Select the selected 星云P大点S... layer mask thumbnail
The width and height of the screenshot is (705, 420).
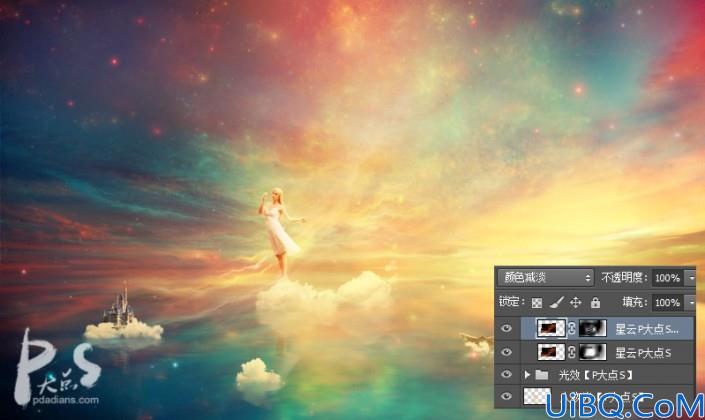(x=593, y=328)
